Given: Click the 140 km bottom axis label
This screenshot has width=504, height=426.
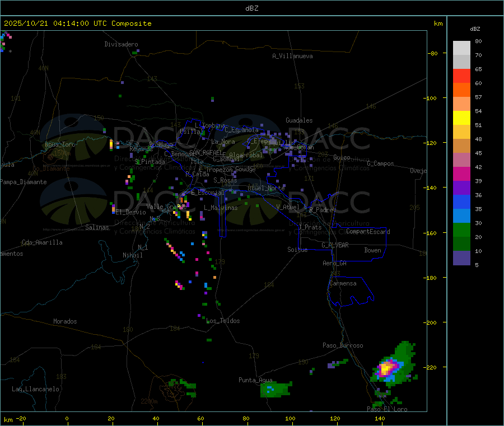Looking at the screenshot, I should [380, 418].
